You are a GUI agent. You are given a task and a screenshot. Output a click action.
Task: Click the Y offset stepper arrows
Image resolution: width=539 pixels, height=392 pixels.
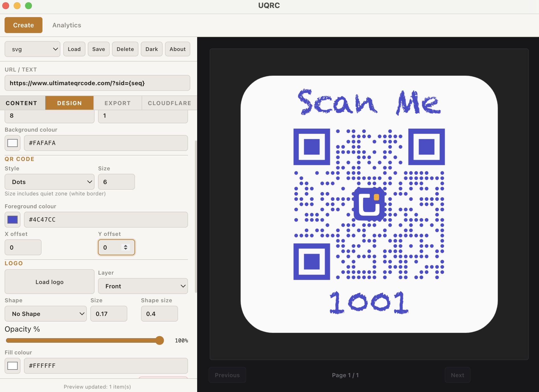125,247
